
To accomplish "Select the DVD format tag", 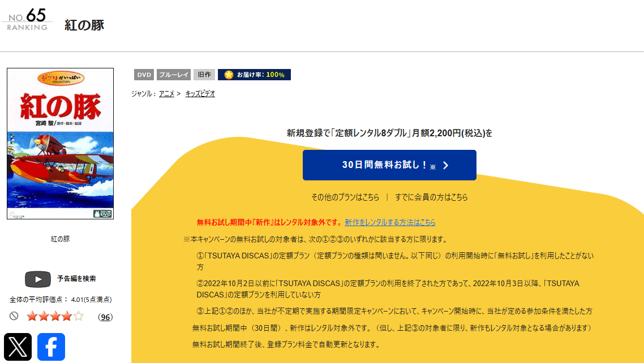I will pos(144,74).
